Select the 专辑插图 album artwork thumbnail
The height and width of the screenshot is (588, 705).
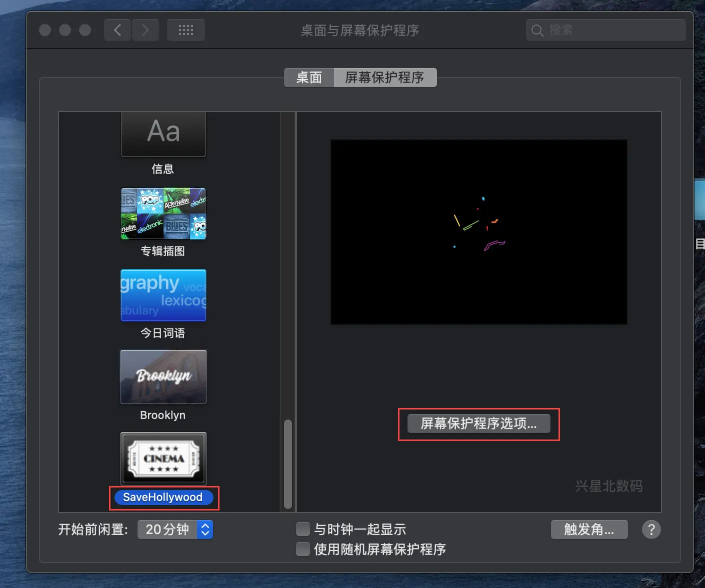coord(163,213)
